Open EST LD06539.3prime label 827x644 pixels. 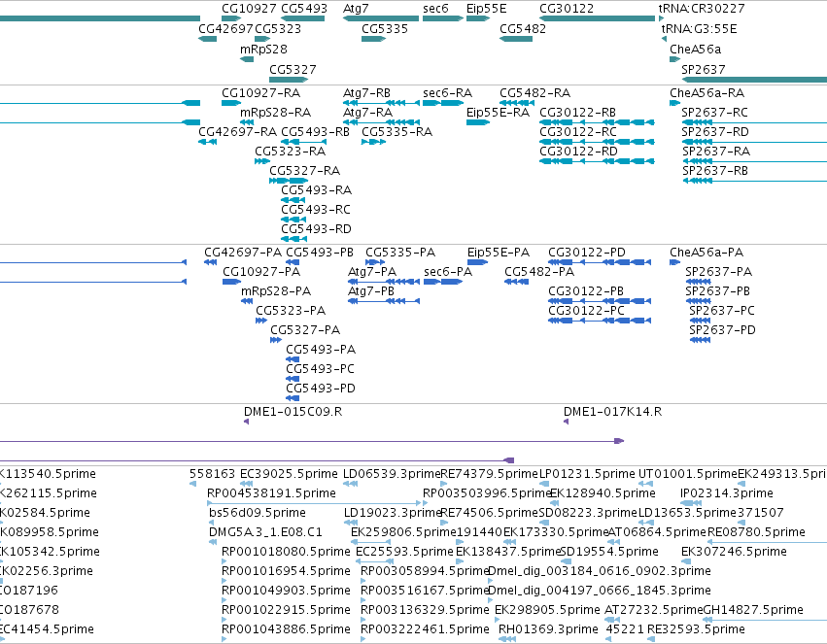(392, 474)
